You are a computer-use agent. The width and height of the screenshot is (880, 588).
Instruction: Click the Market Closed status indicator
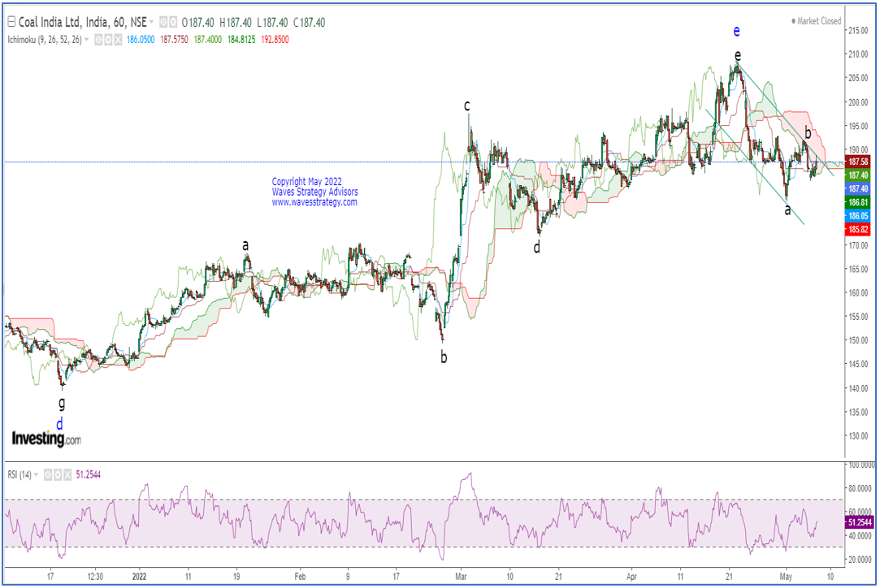pyautogui.click(x=816, y=21)
